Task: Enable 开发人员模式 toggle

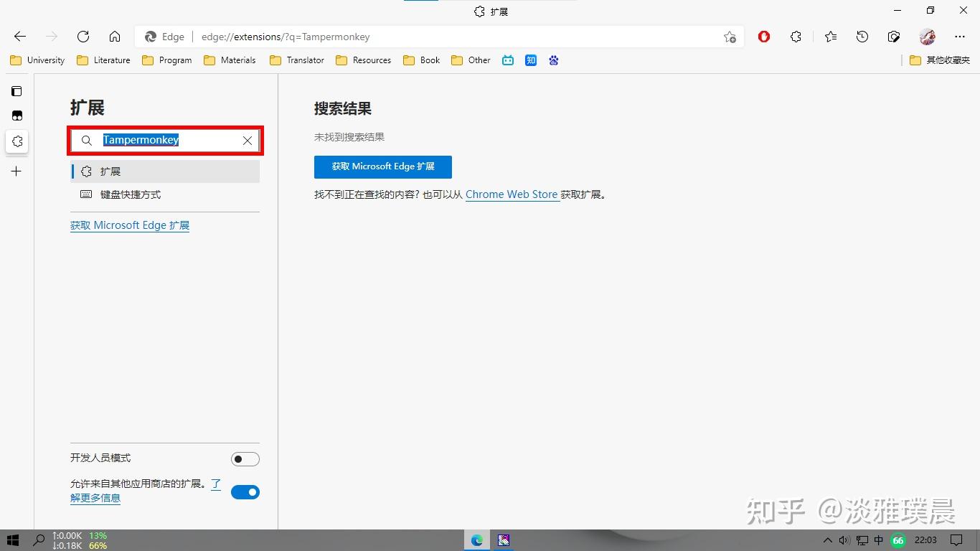Action: click(245, 458)
